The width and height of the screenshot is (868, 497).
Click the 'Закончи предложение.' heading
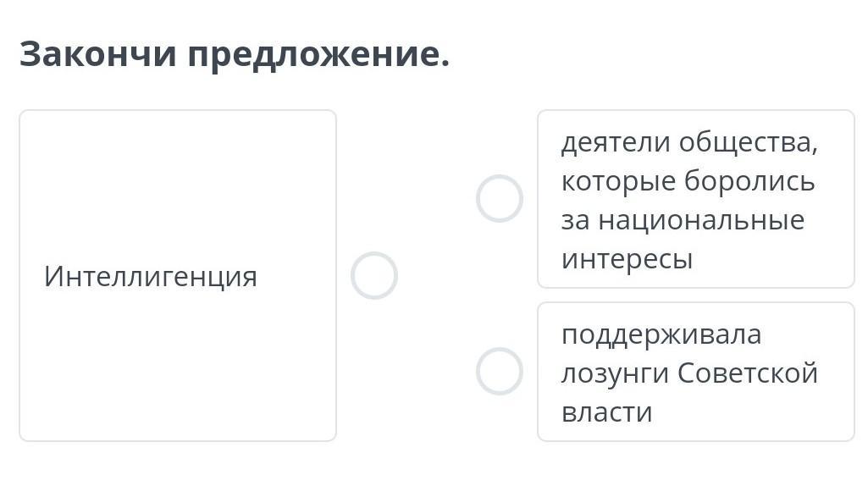[x=235, y=56]
